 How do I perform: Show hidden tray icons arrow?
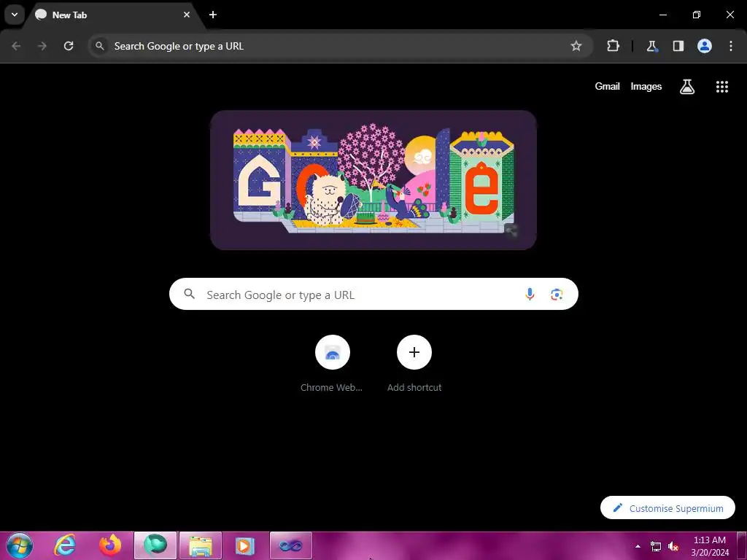pos(638,546)
